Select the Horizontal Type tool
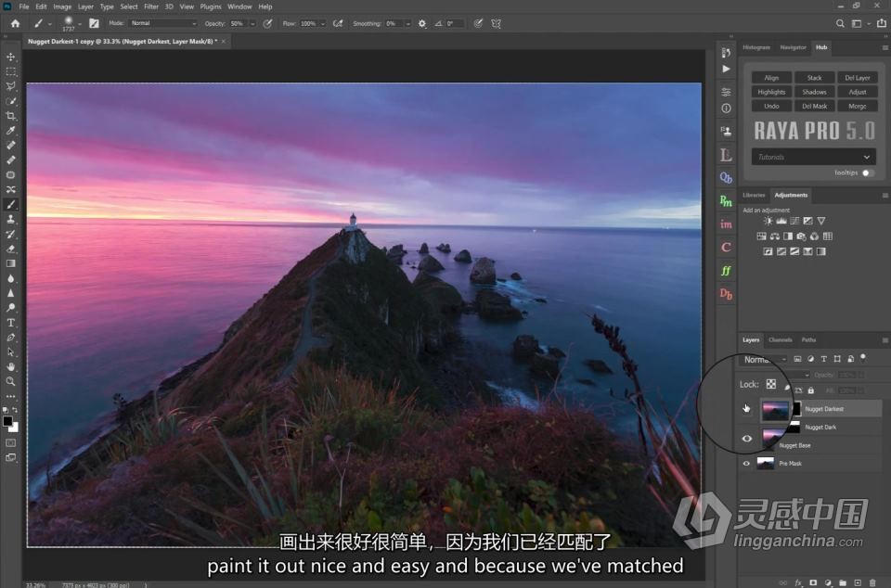 pos(11,323)
